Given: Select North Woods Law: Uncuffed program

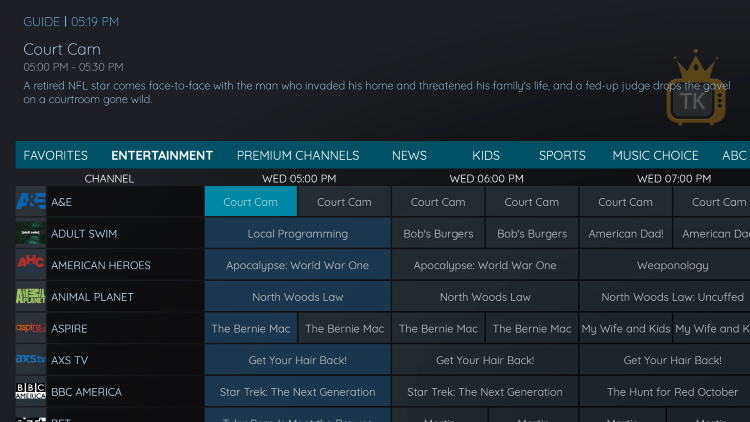Looking at the screenshot, I should click(x=672, y=297).
